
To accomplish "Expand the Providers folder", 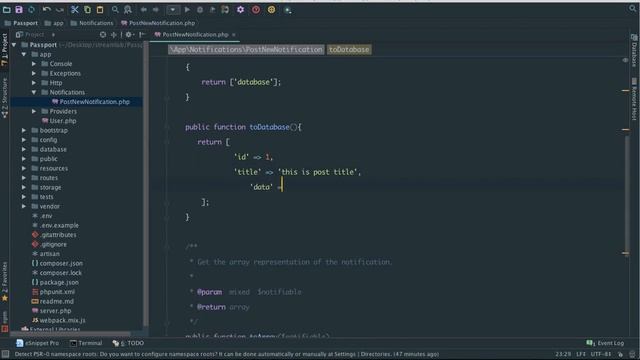I will (34, 111).
